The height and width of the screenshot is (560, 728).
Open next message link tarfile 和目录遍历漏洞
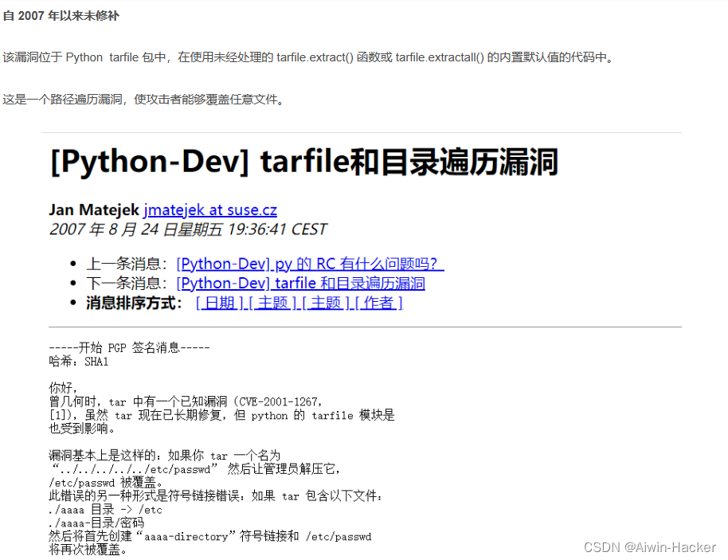pos(301,284)
